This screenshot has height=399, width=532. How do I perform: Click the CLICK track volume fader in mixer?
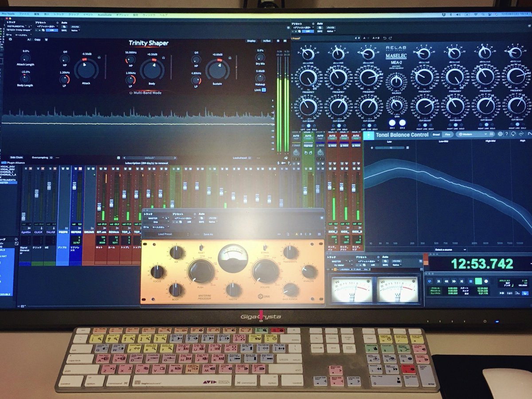pos(37,193)
